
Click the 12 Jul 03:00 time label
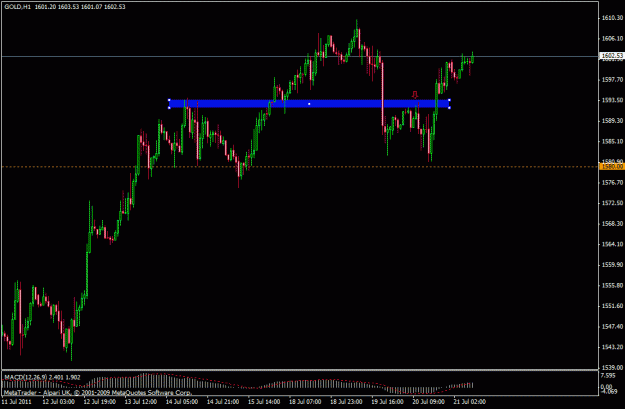pos(58,402)
